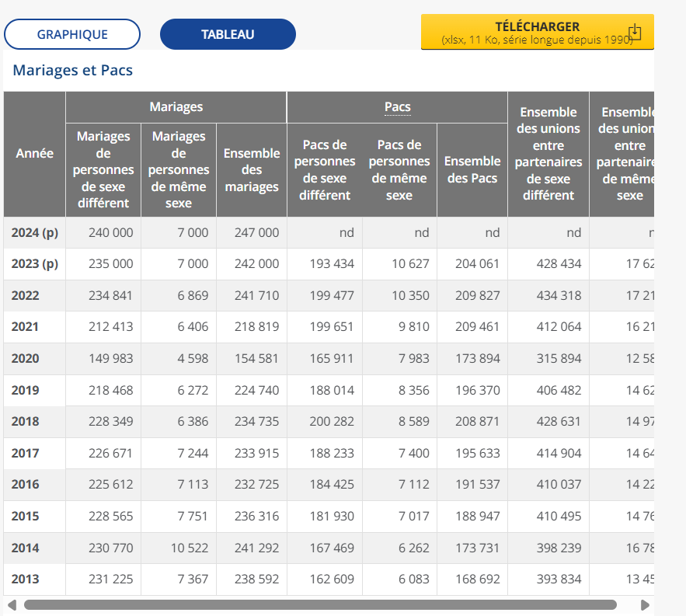Select the 2024 (p) row header

[x=35, y=232]
